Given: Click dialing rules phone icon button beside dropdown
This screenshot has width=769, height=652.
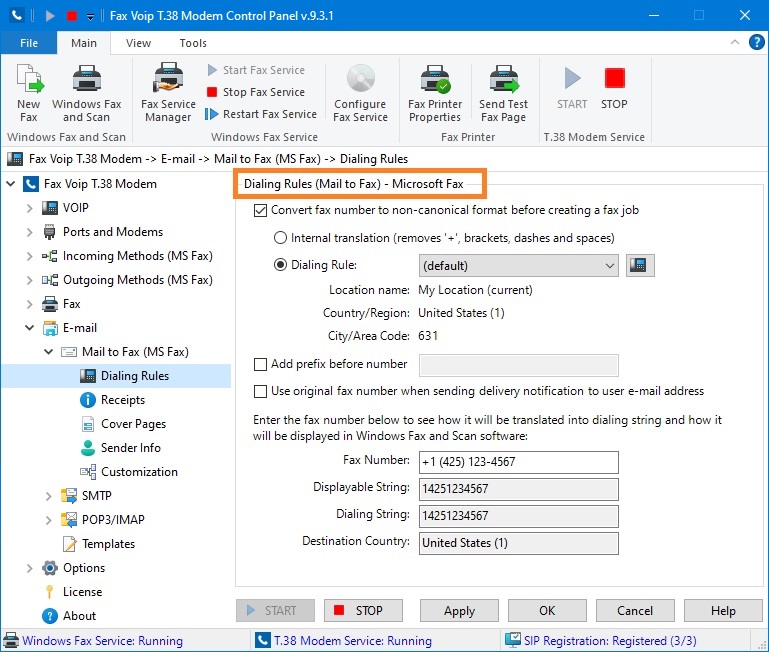Looking at the screenshot, I should tap(640, 265).
